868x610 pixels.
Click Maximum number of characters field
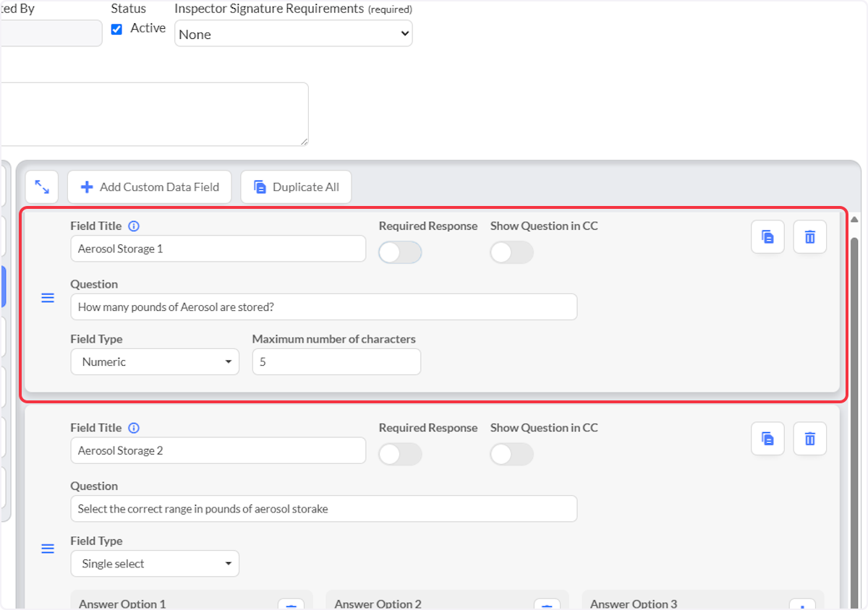[x=336, y=361]
